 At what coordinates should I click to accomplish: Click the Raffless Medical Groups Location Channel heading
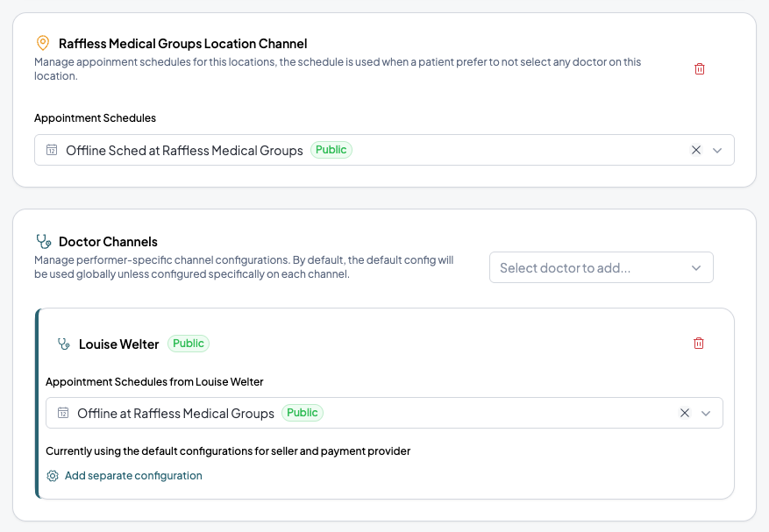pos(183,44)
